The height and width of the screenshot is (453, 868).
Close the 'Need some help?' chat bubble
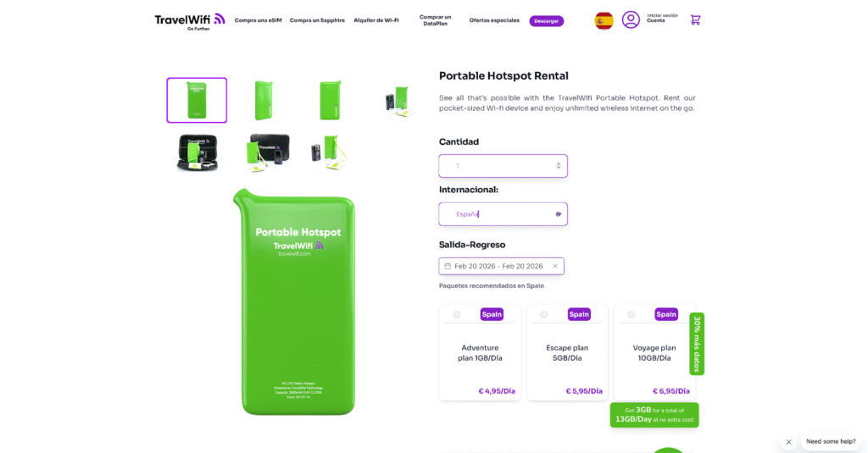click(789, 442)
